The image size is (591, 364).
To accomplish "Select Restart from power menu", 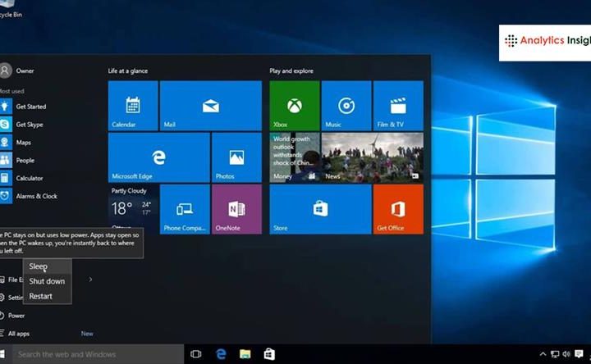I will click(x=40, y=296).
